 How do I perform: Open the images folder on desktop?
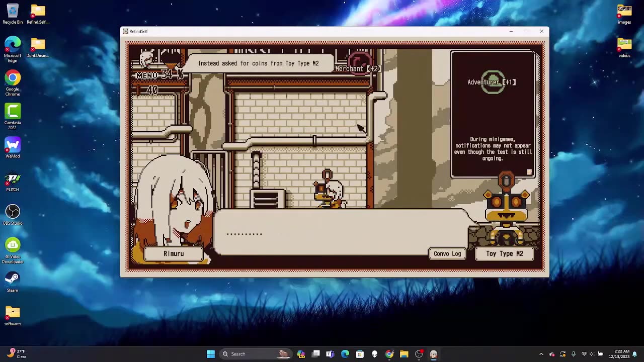pos(624,14)
